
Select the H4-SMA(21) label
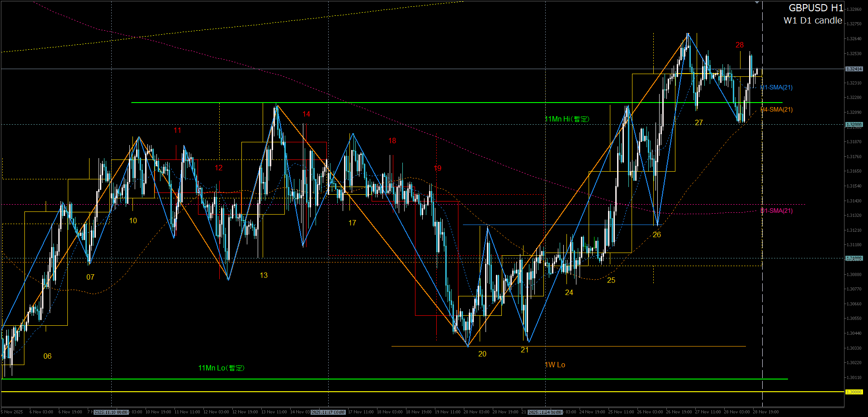pos(777,110)
